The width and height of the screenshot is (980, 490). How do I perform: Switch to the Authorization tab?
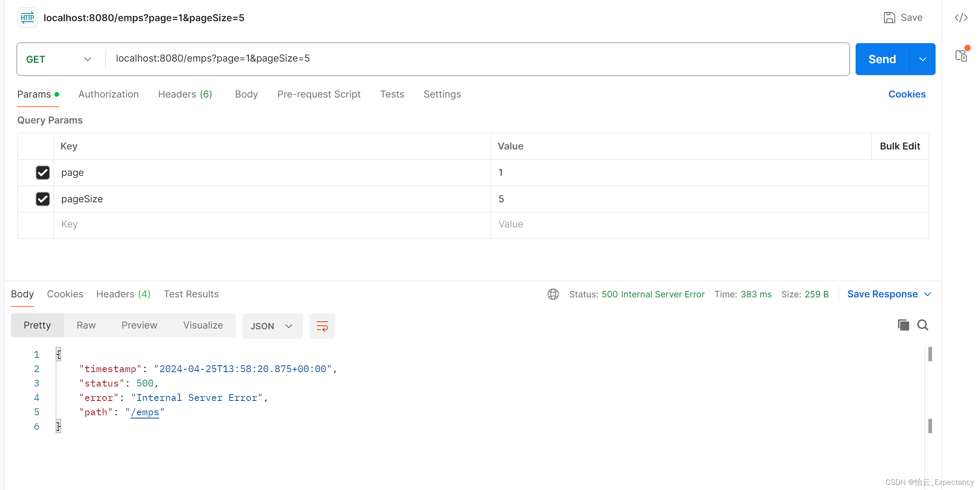(x=108, y=94)
